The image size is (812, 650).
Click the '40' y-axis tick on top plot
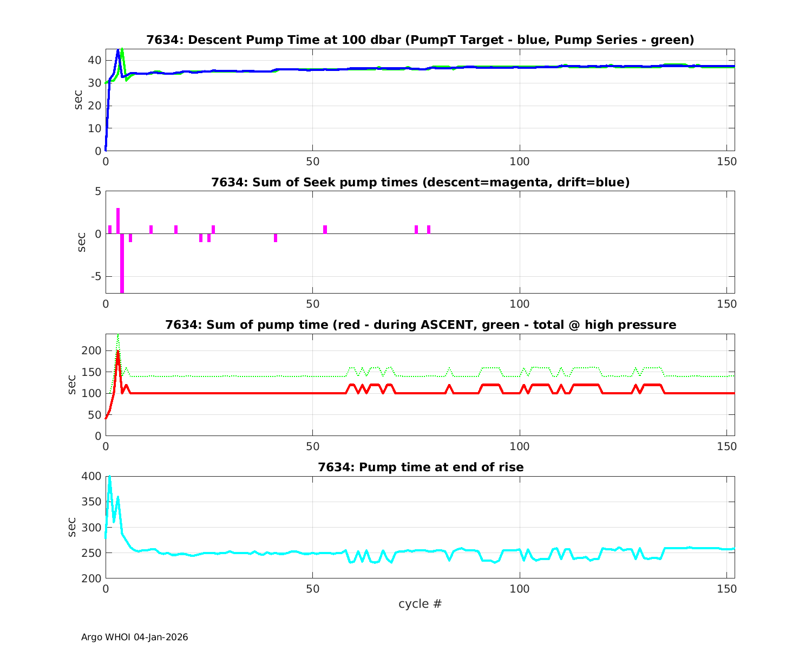click(94, 60)
